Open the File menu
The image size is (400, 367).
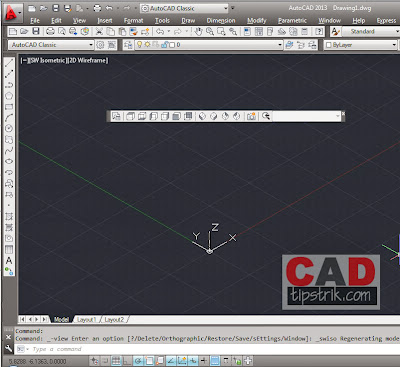(35, 21)
